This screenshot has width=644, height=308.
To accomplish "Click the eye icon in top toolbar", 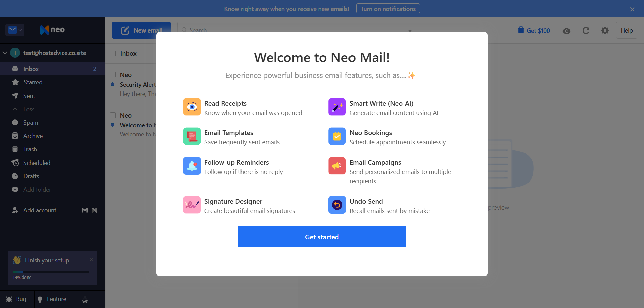I will [x=567, y=31].
